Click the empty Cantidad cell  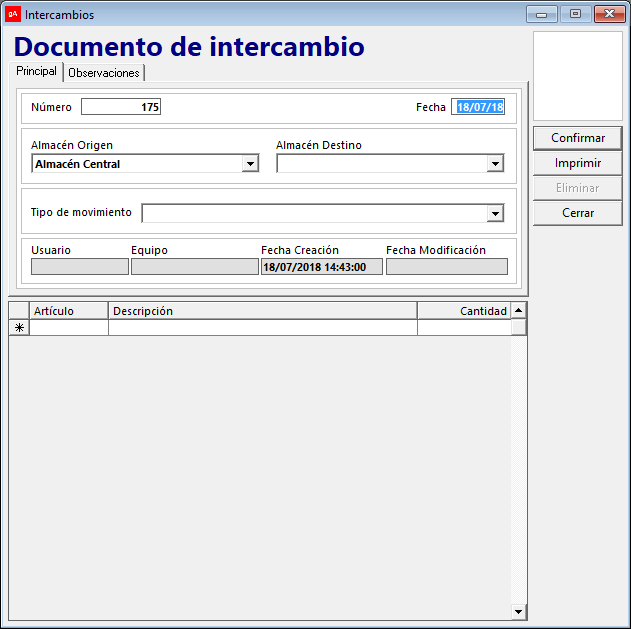click(x=463, y=328)
